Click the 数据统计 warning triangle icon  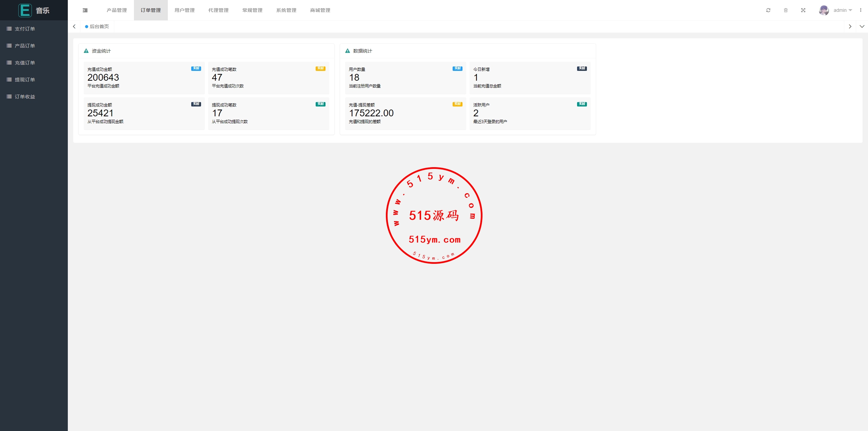tap(348, 51)
